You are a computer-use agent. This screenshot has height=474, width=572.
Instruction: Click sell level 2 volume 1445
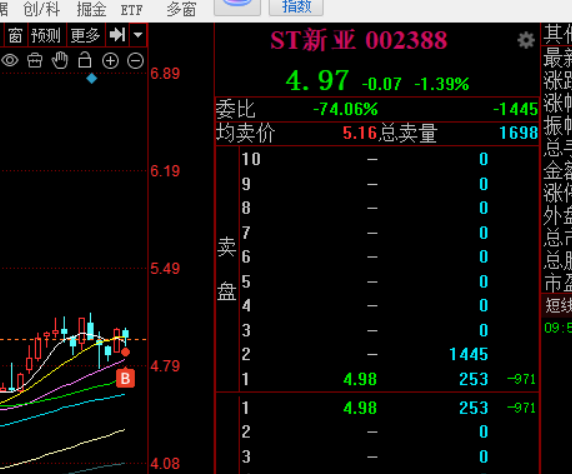[x=469, y=354]
